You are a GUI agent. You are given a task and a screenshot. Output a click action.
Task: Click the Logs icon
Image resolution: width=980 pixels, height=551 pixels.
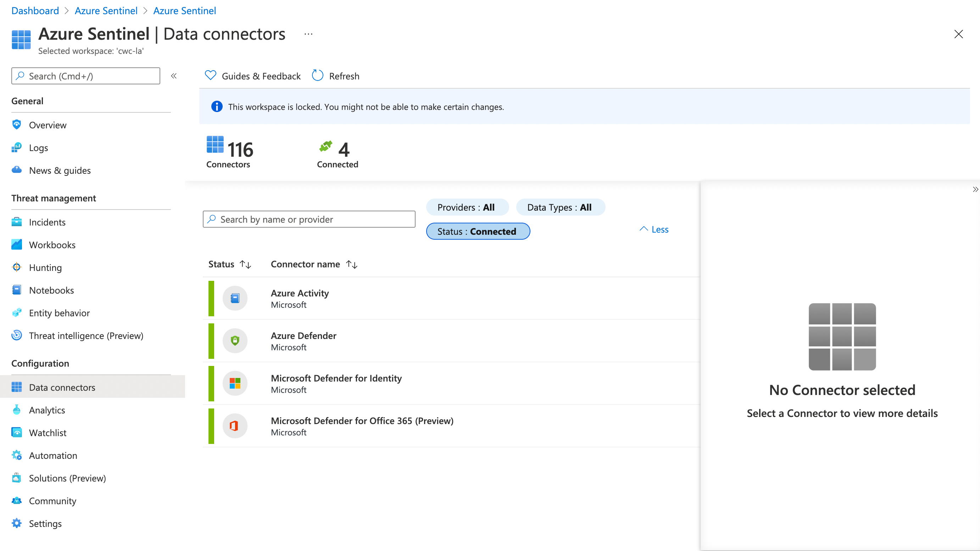click(17, 148)
